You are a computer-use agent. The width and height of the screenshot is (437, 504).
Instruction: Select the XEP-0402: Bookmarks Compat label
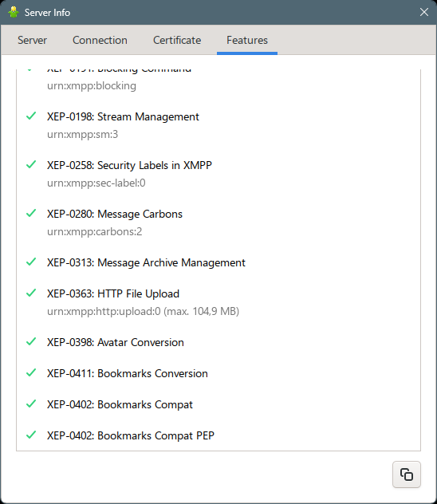120,404
